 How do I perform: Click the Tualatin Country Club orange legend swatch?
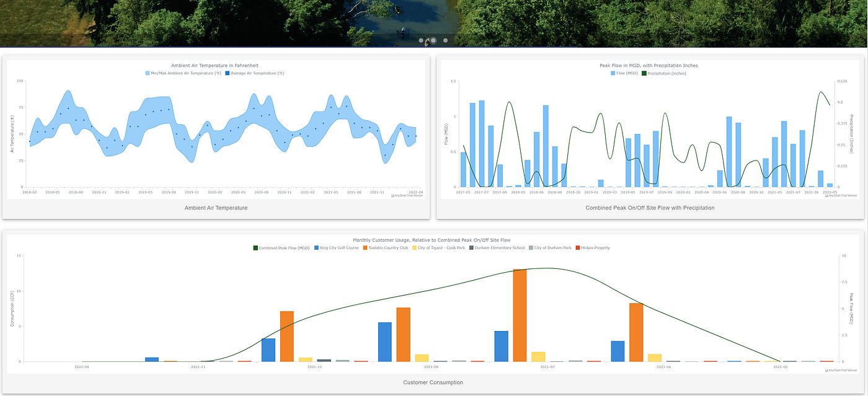[364, 246]
